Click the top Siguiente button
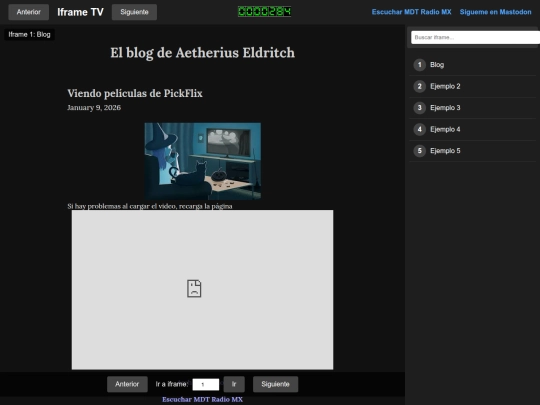 (134, 12)
